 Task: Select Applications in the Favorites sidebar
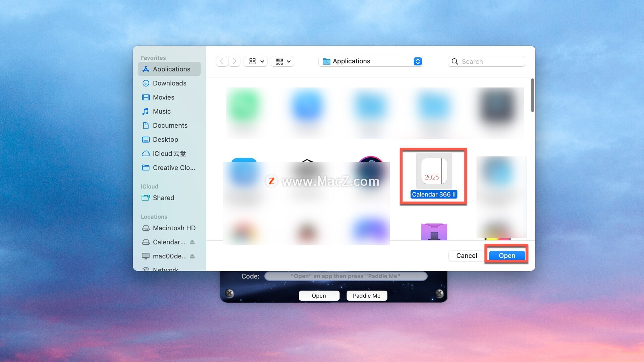169,69
